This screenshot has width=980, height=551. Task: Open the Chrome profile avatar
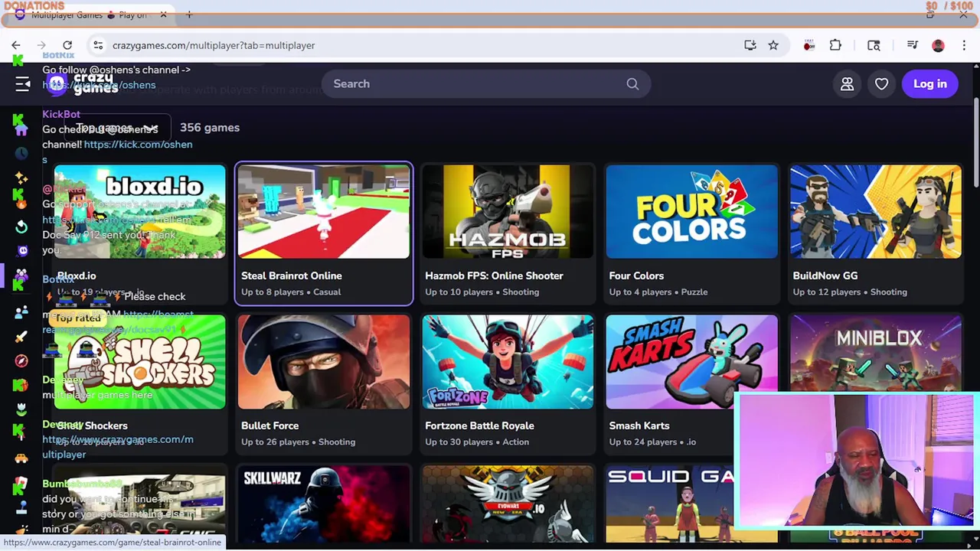click(938, 45)
